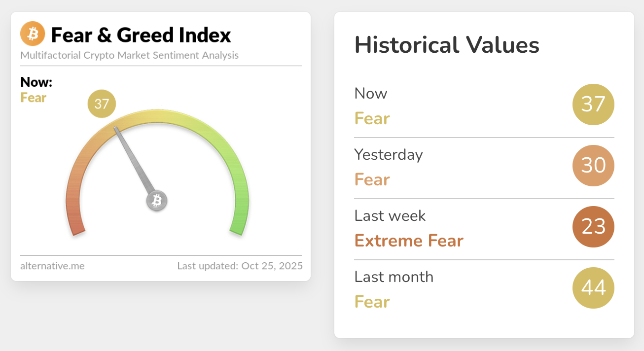Select the Last week 23 value circle
This screenshot has height=351, width=644.
[593, 227]
